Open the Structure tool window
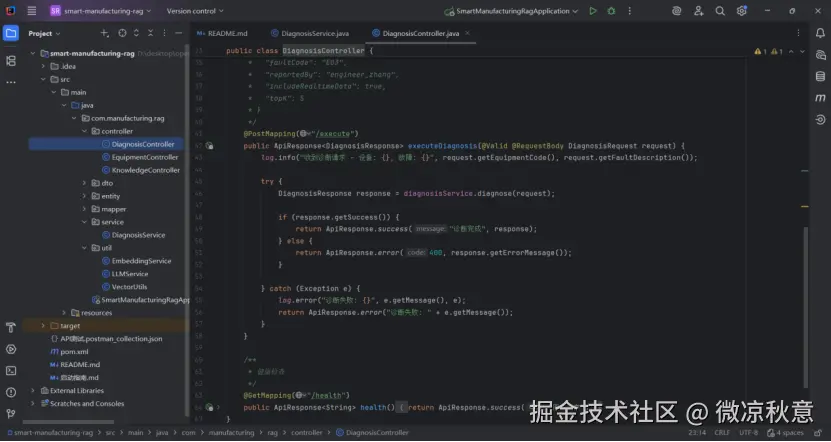This screenshot has height=442, width=831. [x=11, y=61]
